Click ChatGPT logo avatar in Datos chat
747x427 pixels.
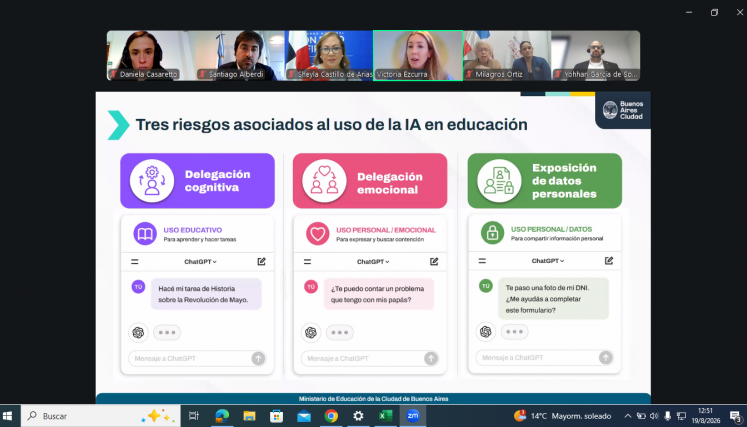click(x=485, y=332)
